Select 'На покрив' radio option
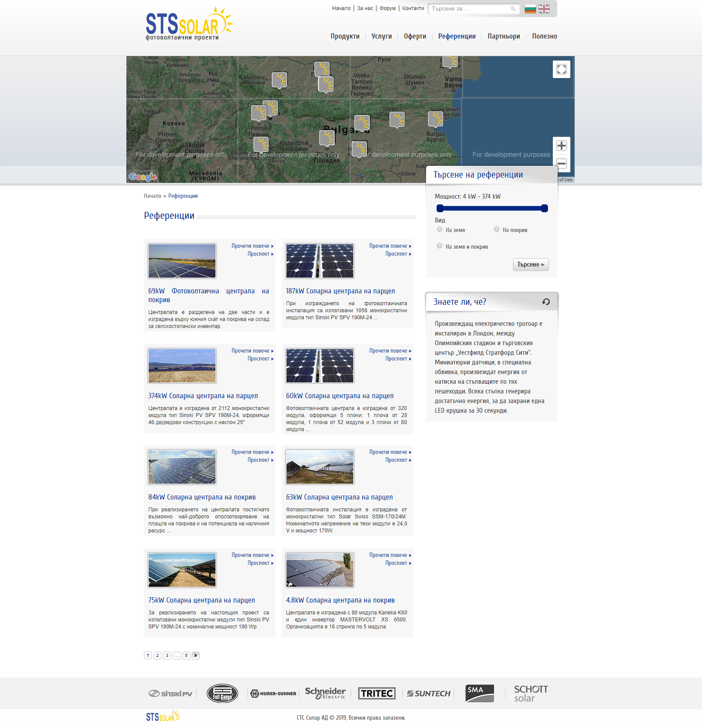Image resolution: width=702 pixels, height=728 pixels. pyautogui.click(x=497, y=229)
